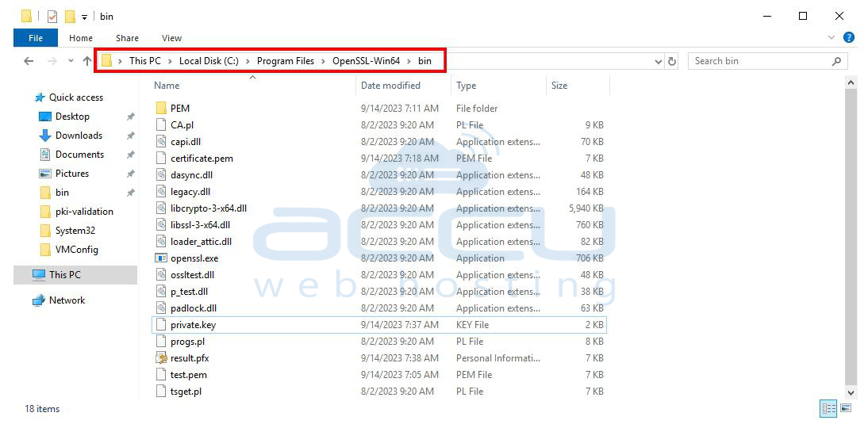Select the legacy.dll file icon

tap(161, 191)
